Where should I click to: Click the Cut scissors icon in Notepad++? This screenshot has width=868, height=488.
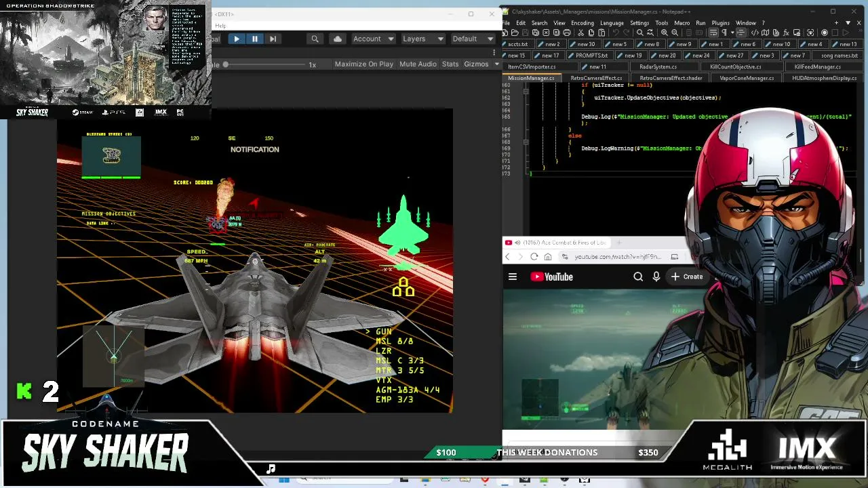[580, 33]
